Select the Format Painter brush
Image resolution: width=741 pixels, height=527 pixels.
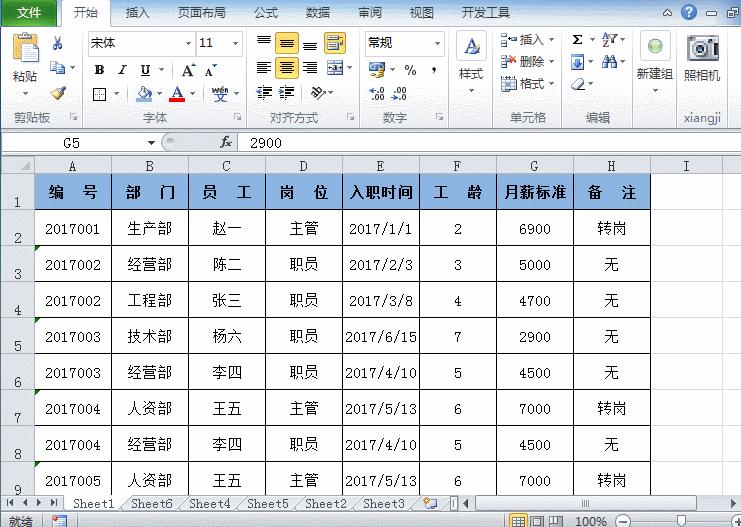coord(58,93)
